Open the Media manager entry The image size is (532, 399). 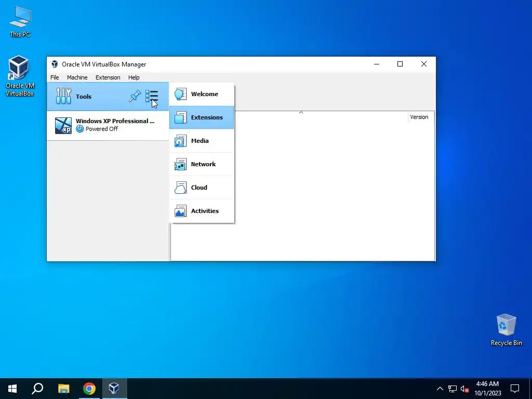202,141
